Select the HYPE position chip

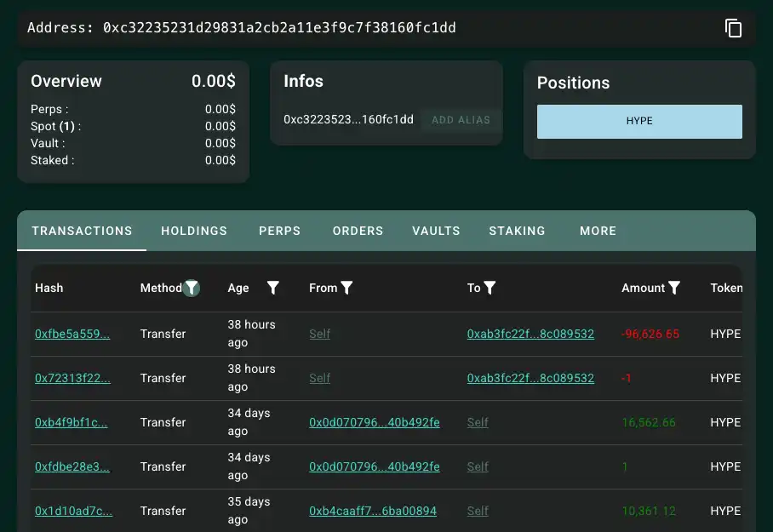[639, 121]
